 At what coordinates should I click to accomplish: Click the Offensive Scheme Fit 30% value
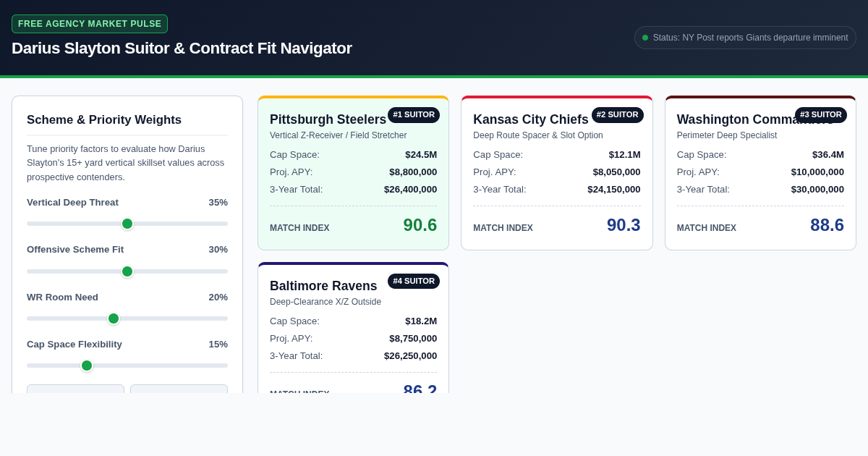point(218,250)
